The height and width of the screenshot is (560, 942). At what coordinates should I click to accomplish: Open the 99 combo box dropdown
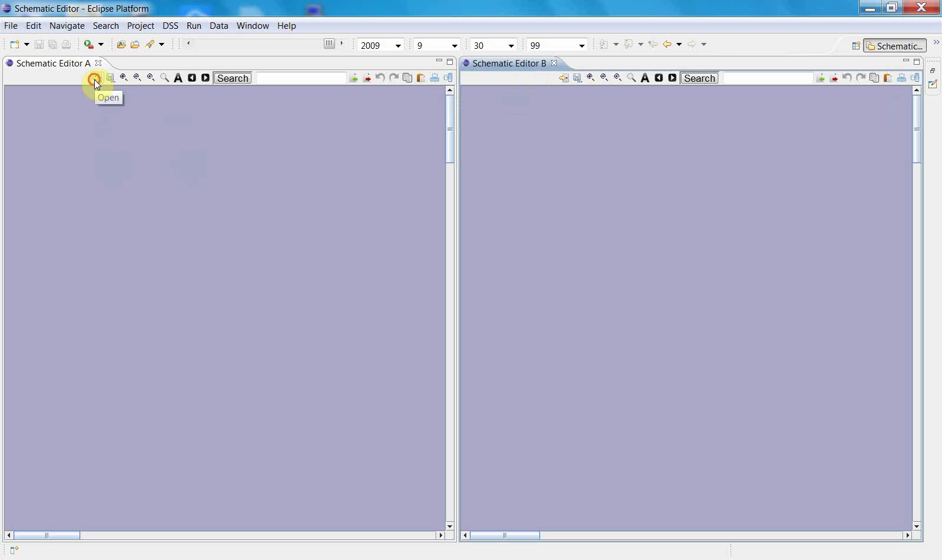[582, 46]
